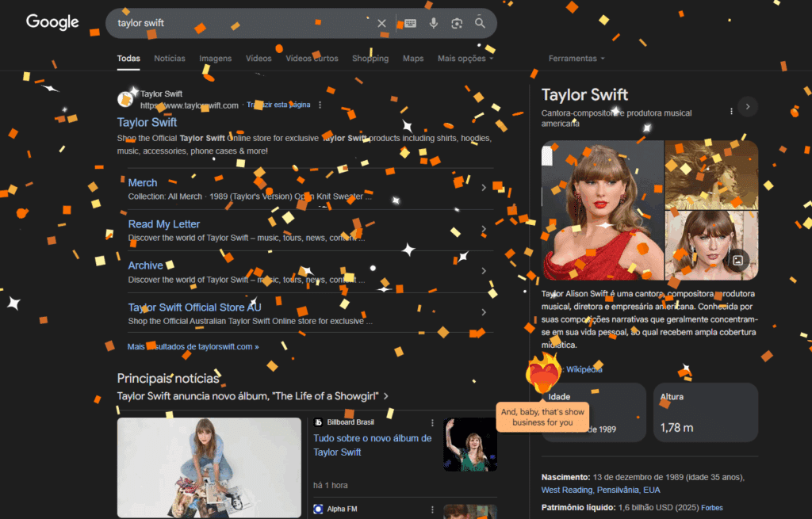The height and width of the screenshot is (519, 812).
Task: Open more options in Taylor Swift knowledge panel
Action: click(731, 111)
